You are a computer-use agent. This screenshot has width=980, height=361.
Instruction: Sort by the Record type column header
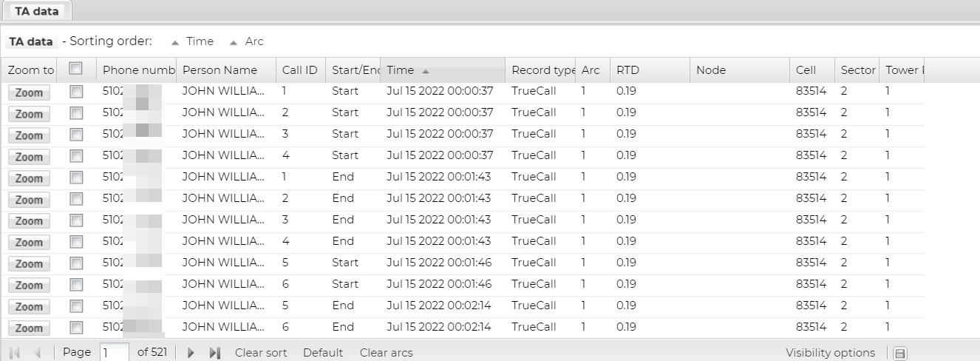pyautogui.click(x=542, y=70)
